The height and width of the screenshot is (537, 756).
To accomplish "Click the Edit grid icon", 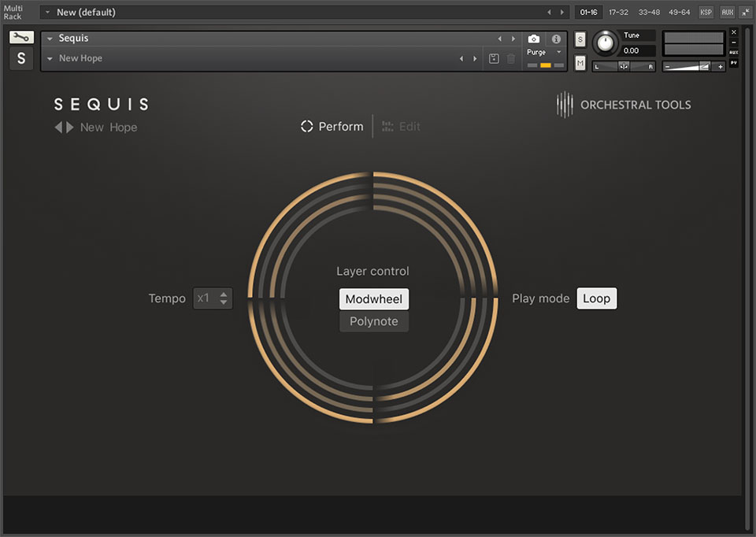I will pos(387,126).
